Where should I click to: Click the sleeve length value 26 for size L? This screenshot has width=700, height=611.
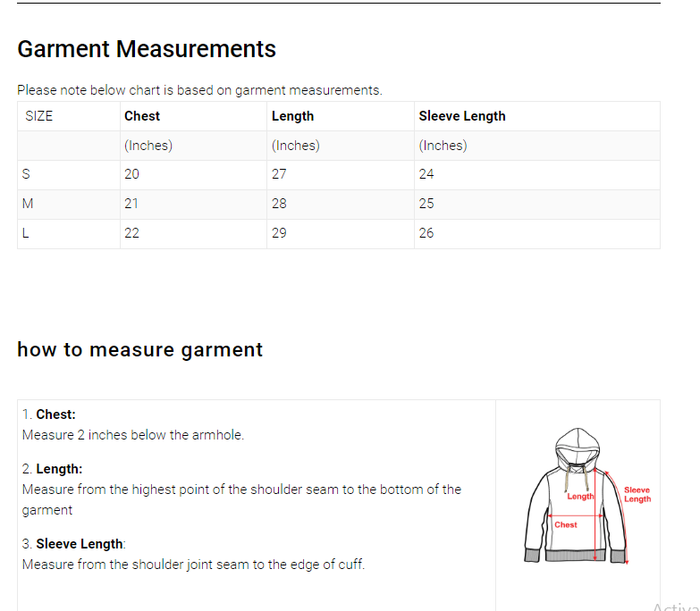426,233
